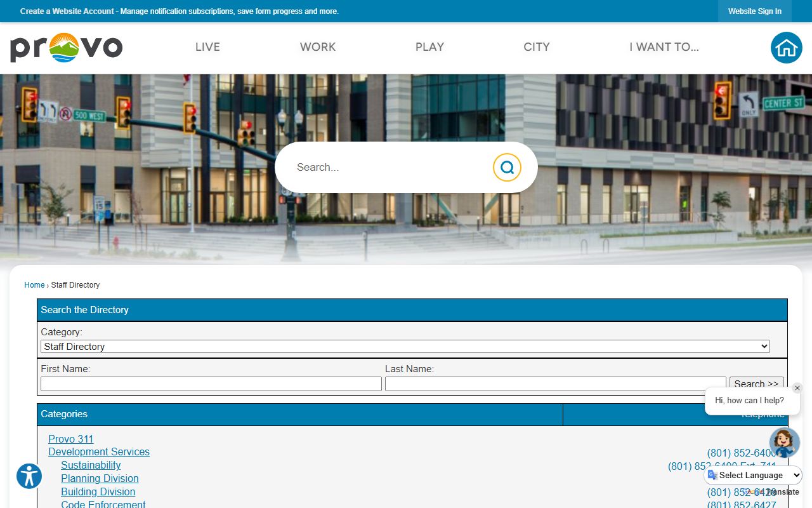Click the Development Services phone number

point(742,453)
